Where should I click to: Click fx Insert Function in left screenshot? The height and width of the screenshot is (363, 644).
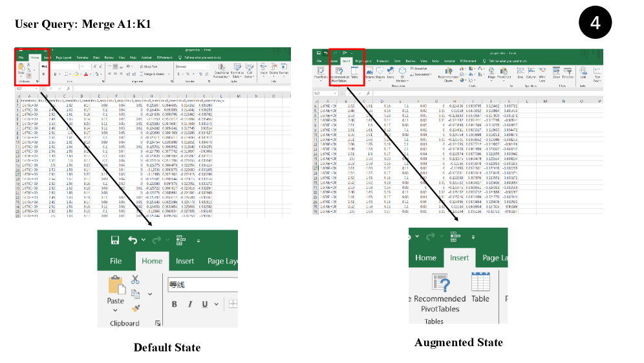pos(68,89)
